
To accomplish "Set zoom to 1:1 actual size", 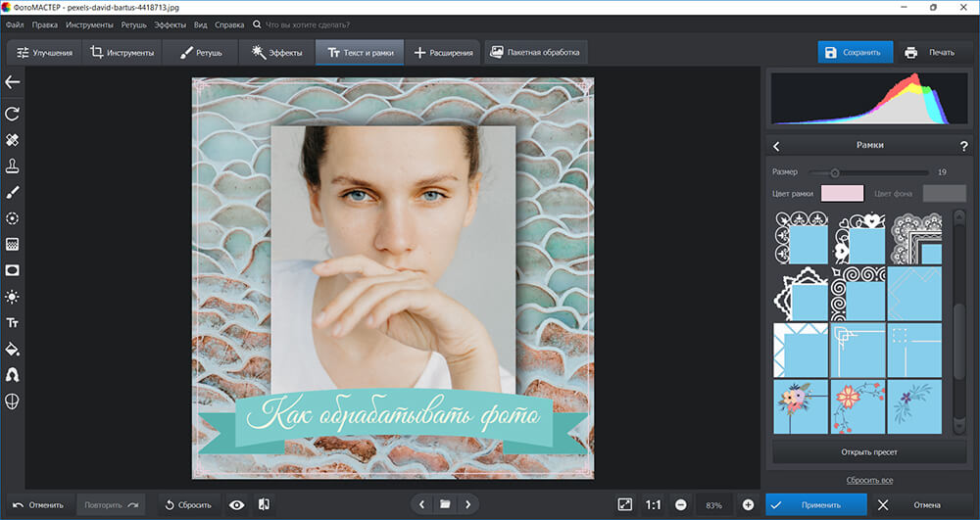I will pos(652,504).
